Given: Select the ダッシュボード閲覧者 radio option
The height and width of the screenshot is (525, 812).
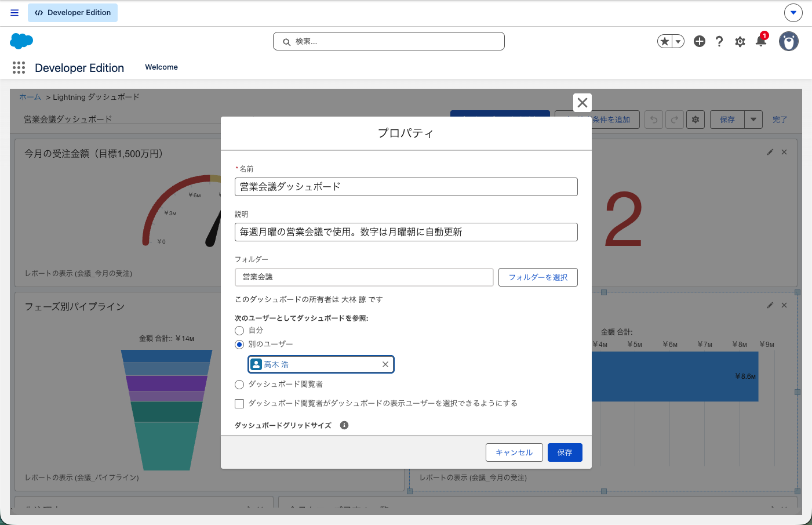Looking at the screenshot, I should click(239, 385).
